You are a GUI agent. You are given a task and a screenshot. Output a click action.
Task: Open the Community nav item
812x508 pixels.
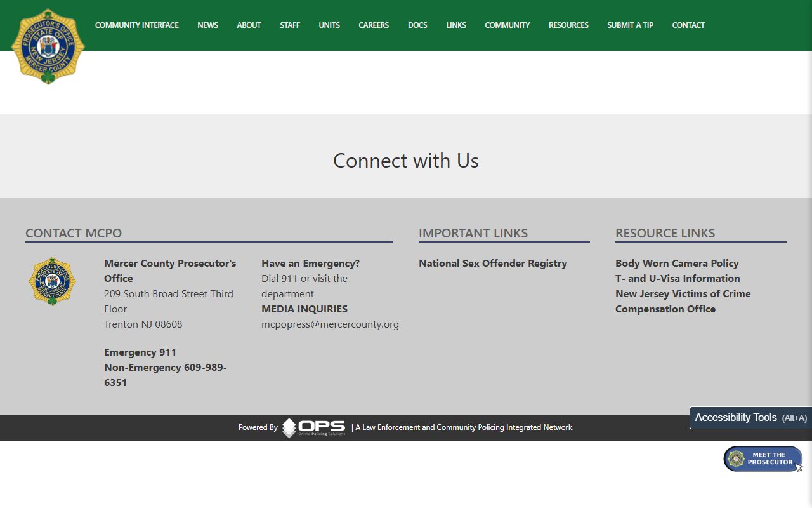507,25
